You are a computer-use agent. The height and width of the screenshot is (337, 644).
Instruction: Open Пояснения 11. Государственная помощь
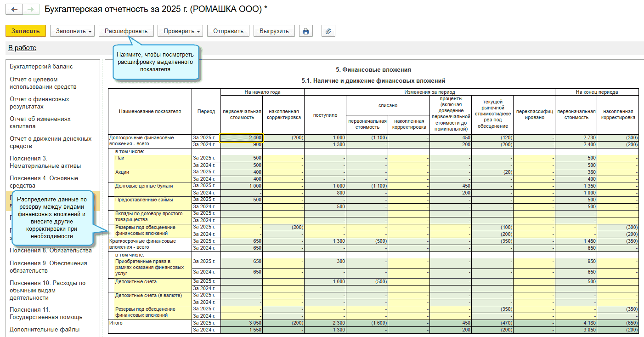click(46, 313)
